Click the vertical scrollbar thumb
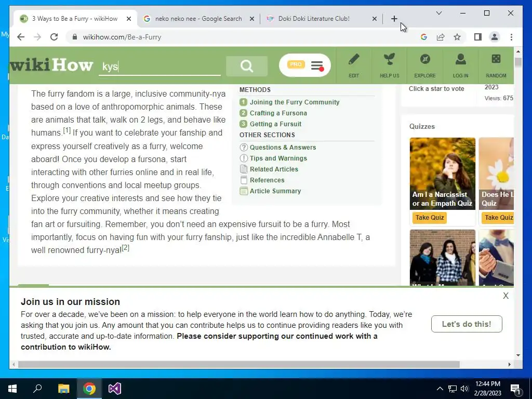 [518, 62]
